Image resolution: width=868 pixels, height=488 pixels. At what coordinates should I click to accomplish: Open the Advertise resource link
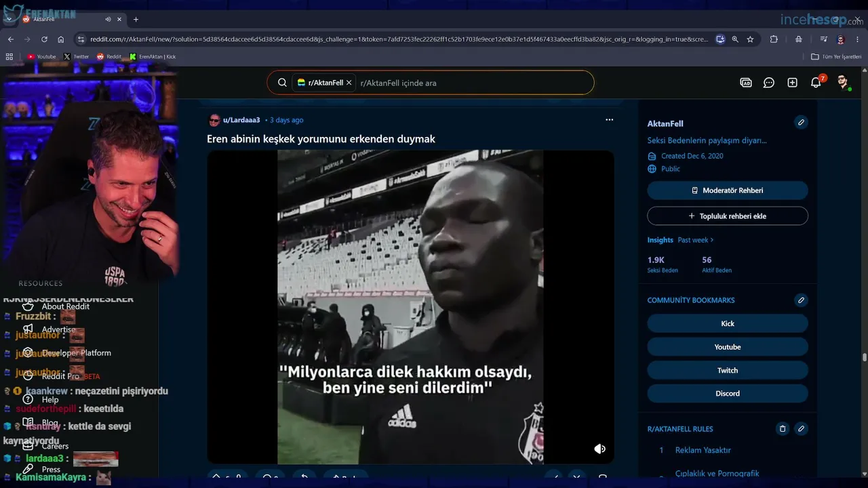(58, 329)
